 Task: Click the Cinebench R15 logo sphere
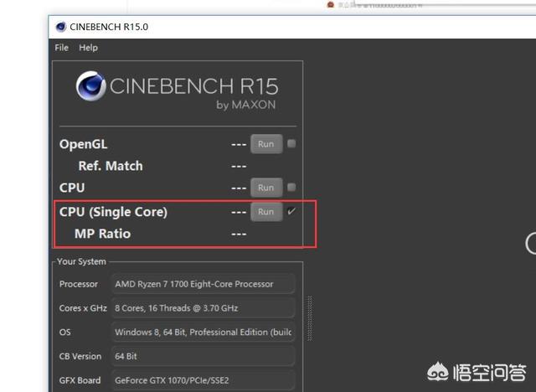[91, 86]
